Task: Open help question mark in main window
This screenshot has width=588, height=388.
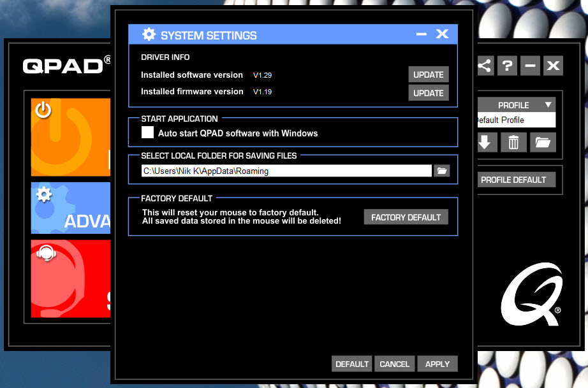Action: pos(508,66)
